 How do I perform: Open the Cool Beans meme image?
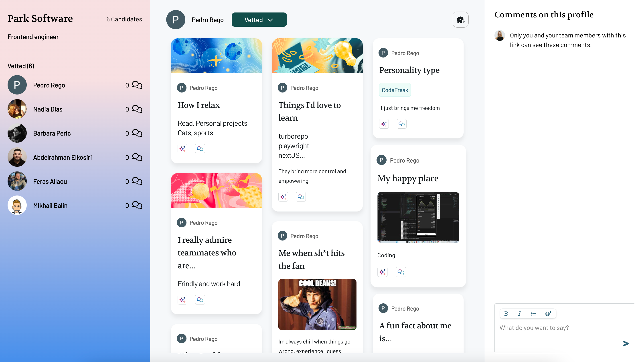pos(317,304)
